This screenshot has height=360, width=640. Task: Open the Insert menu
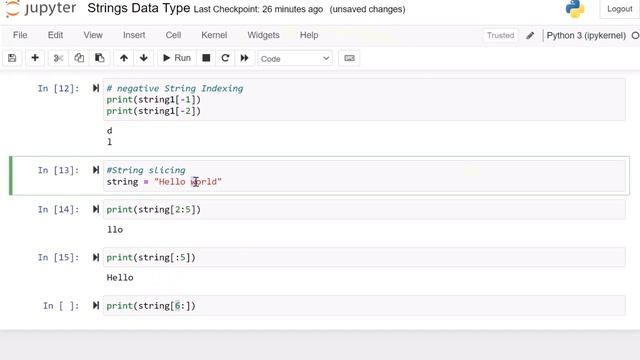pos(134,35)
